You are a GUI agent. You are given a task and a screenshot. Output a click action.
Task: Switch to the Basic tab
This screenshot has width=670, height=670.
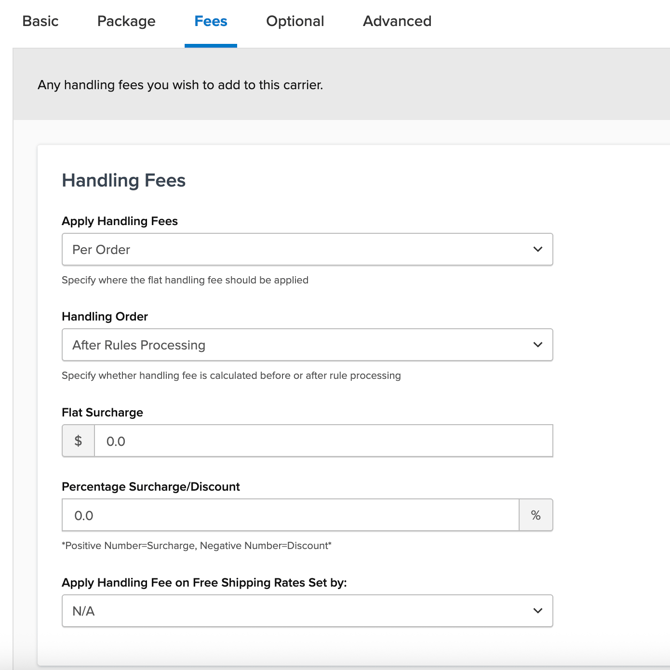point(40,21)
